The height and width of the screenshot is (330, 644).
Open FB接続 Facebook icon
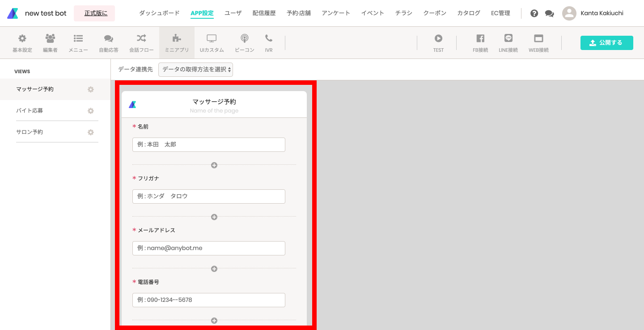[x=480, y=38]
